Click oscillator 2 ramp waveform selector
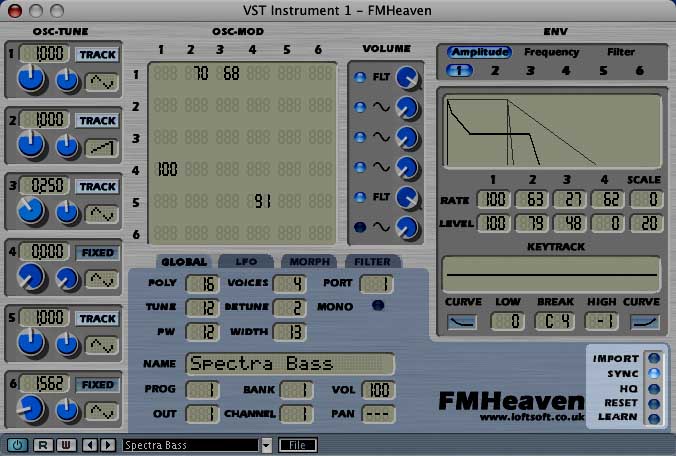Screen dimensions: 676x456 (x=102, y=148)
